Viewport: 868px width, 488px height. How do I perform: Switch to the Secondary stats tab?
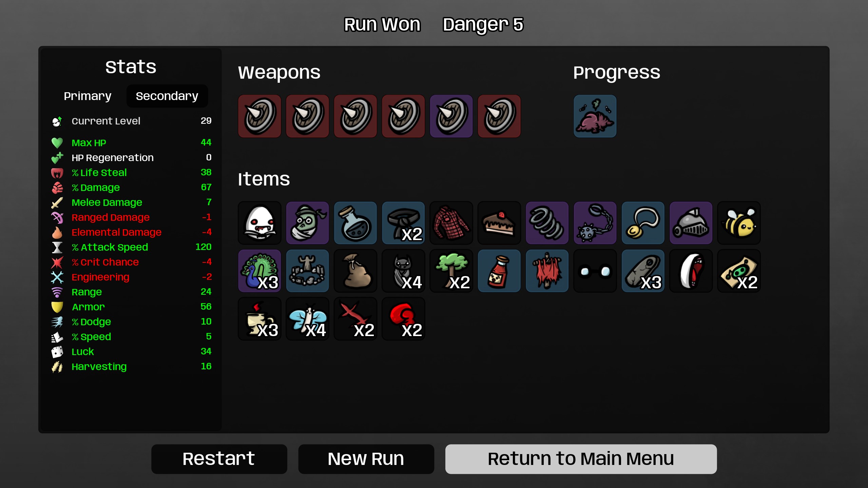pos(167,96)
